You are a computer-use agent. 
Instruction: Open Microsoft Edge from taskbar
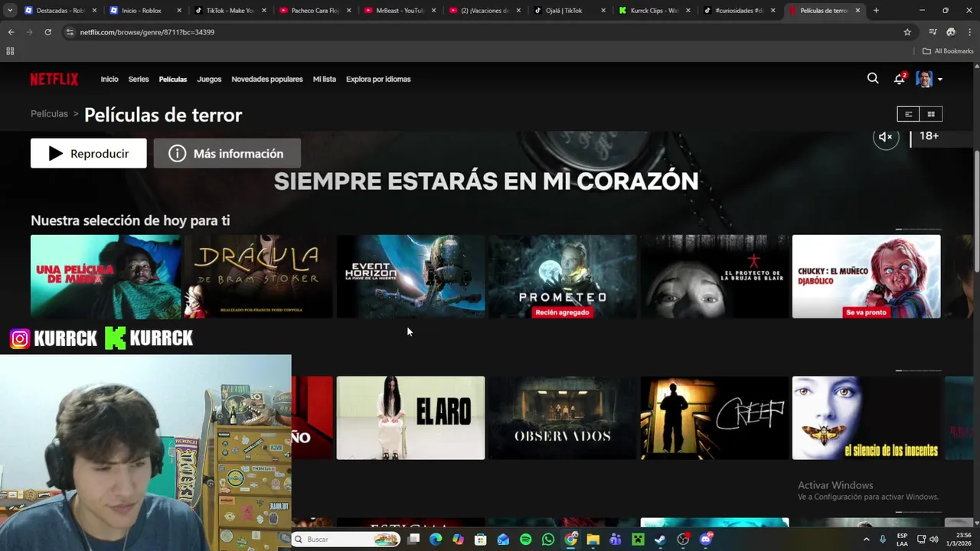coord(436,540)
